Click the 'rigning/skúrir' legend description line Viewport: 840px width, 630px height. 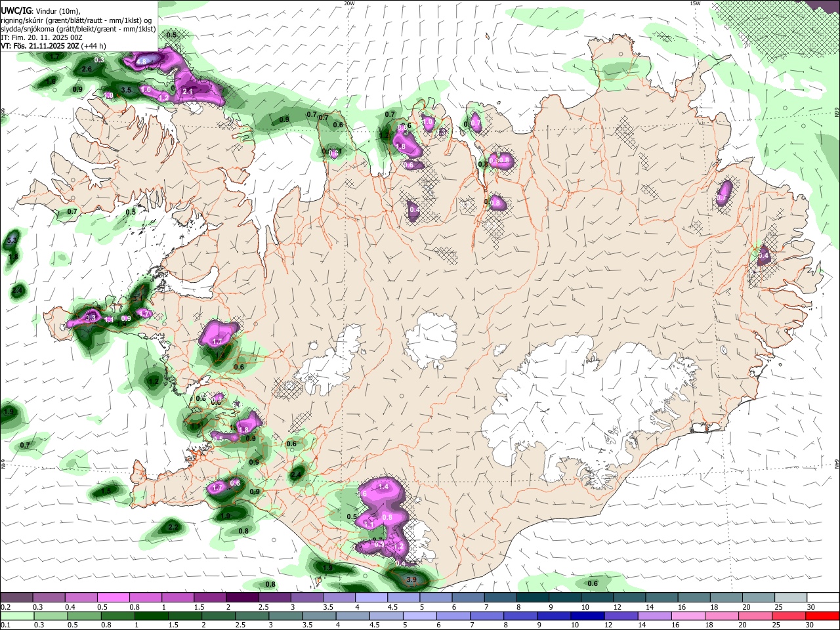(76, 20)
